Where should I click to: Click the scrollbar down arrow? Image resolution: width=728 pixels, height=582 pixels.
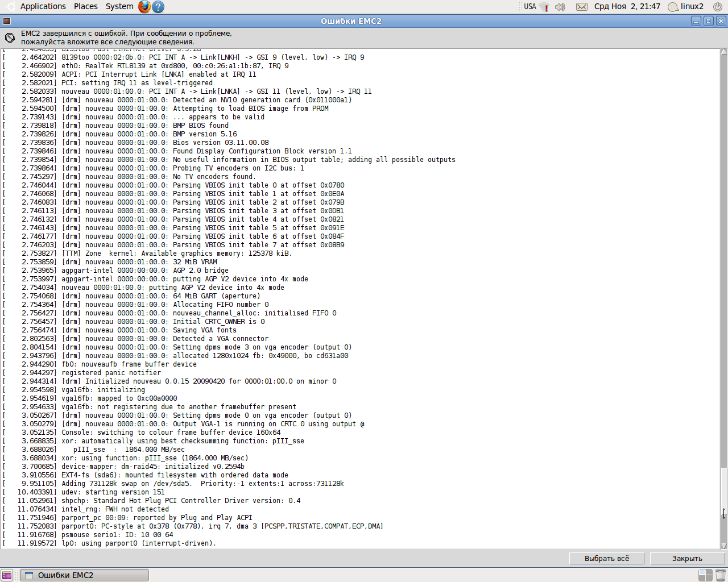[x=724, y=545]
